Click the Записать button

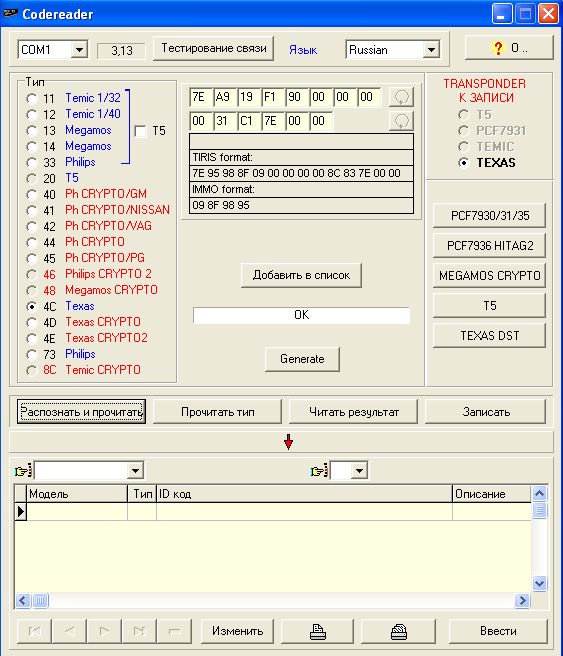(486, 412)
